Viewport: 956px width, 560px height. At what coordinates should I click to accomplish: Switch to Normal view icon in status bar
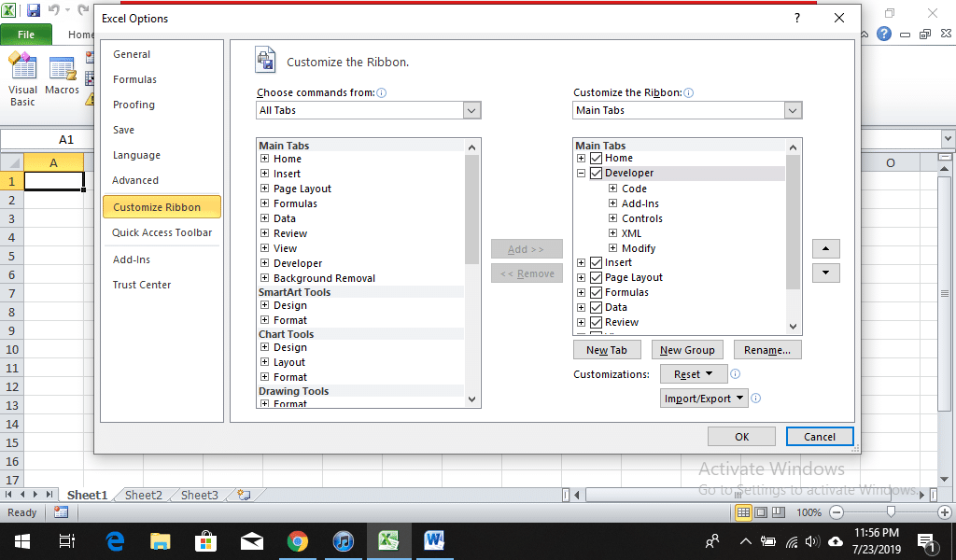click(743, 512)
